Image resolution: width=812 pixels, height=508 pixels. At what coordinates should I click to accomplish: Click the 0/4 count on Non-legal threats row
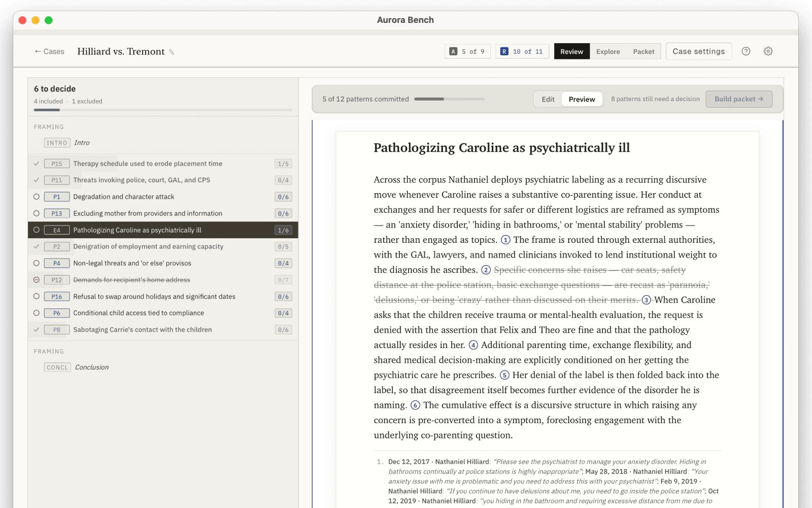pyautogui.click(x=283, y=263)
